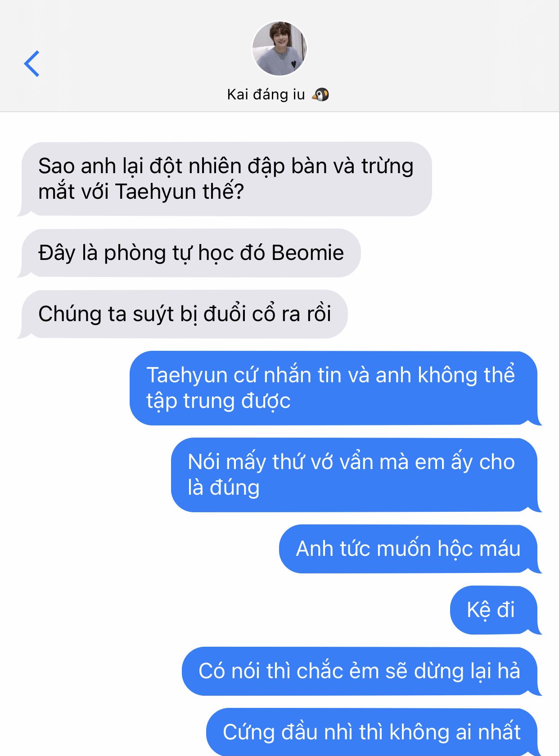Tap 'tập trung được' text in blue bubble
The width and height of the screenshot is (559, 756).
(x=218, y=401)
